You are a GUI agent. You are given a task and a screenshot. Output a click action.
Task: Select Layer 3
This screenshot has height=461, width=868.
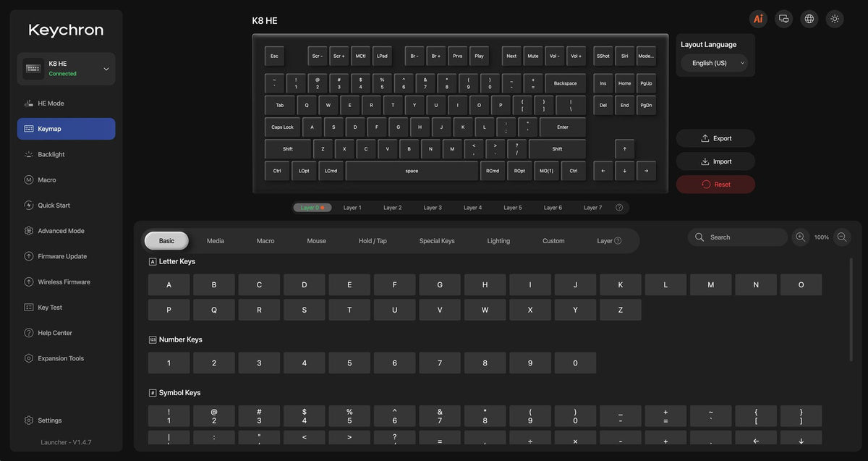coord(433,208)
